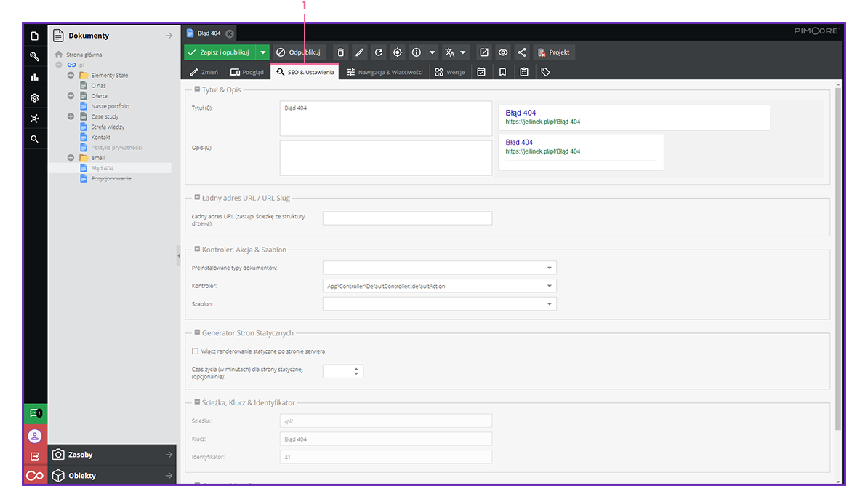868x486 pixels.
Task: Click the share icon in toolbar
Action: [522, 52]
